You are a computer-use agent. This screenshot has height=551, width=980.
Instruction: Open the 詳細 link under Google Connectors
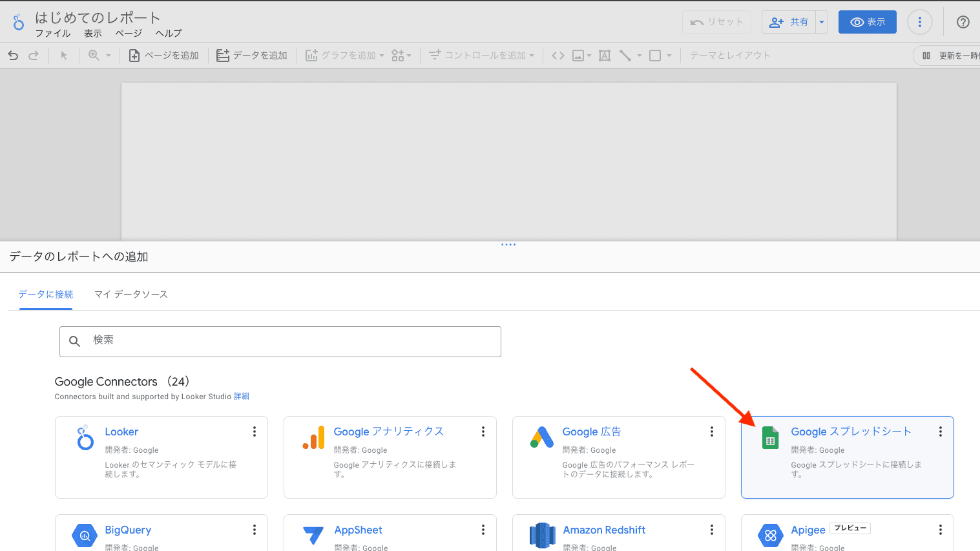(x=242, y=397)
